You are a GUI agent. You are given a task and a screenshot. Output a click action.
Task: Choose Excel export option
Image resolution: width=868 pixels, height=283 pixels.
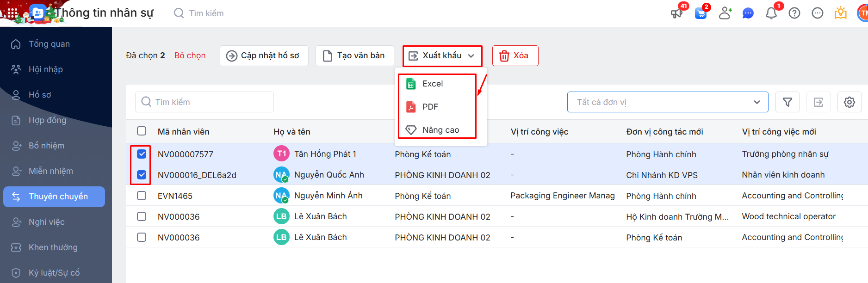pyautogui.click(x=433, y=84)
